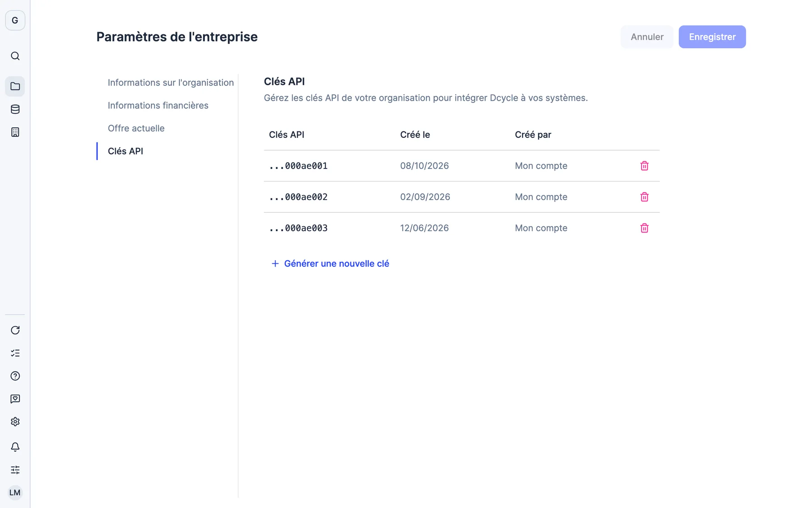
Task: Open Informations sur l'organisation tab
Action: [x=171, y=83]
